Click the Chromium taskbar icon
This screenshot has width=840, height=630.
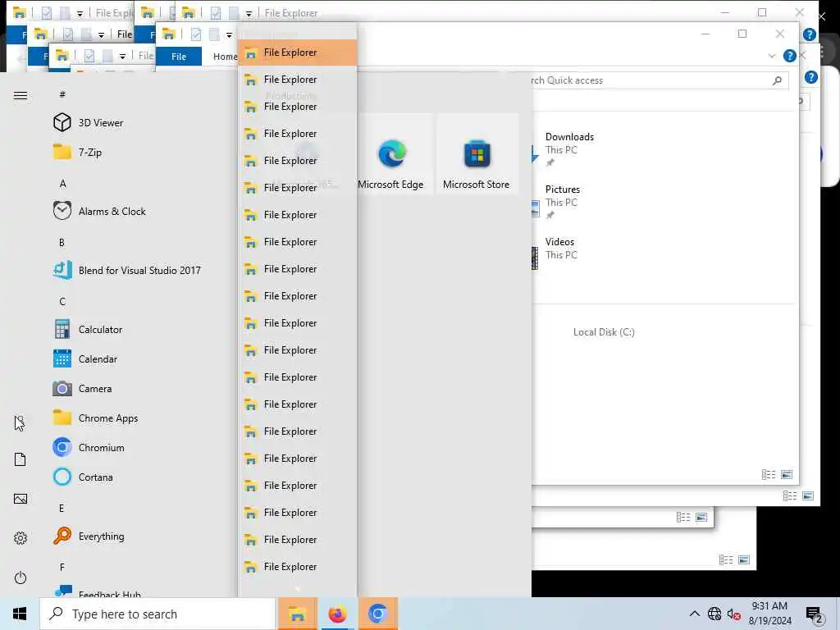(x=377, y=614)
